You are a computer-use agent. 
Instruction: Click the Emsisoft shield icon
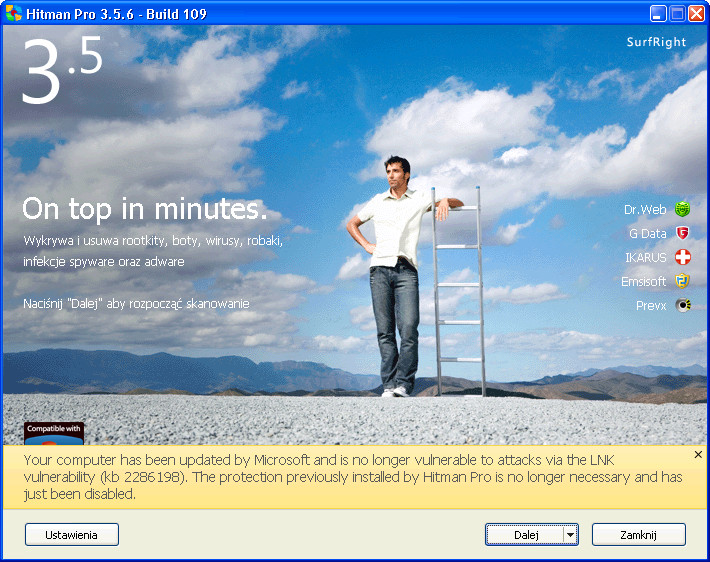[683, 281]
